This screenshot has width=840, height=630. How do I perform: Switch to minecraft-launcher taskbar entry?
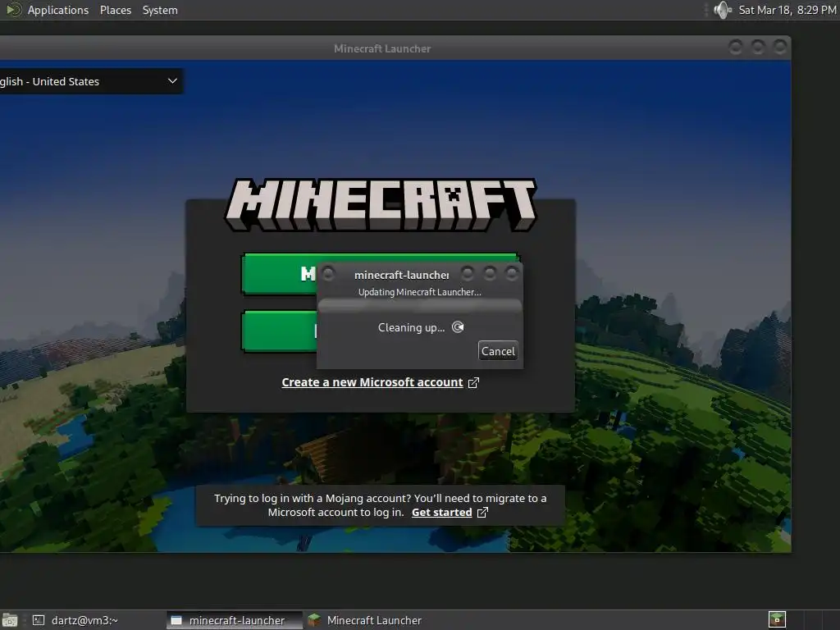[x=234, y=620]
